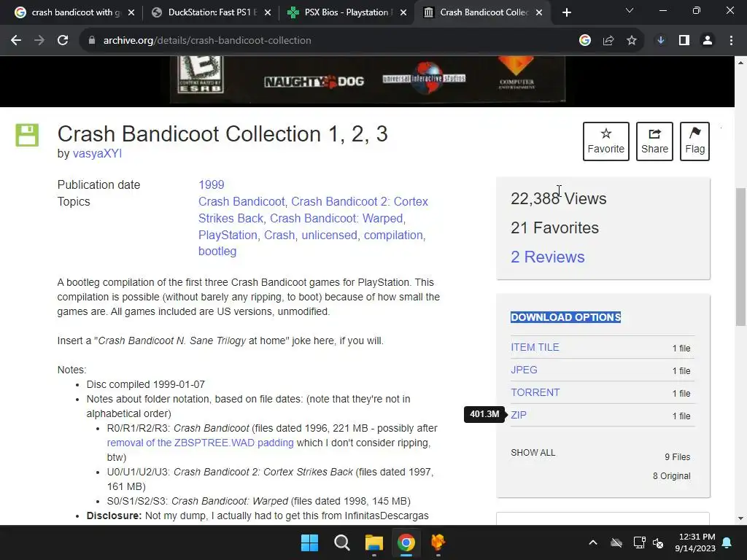This screenshot has height=560, width=747.
Task: Open the taskbar clock and date
Action: (695, 542)
